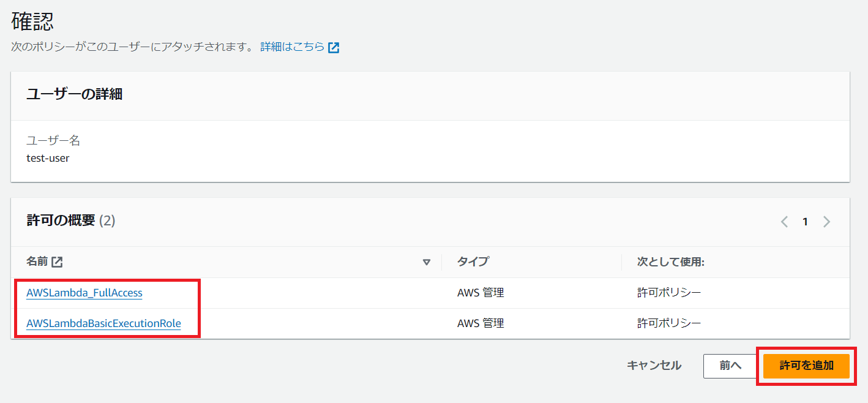Click the external link icon next to 名前
Image resolution: width=868 pixels, height=403 pixels.
click(x=57, y=262)
